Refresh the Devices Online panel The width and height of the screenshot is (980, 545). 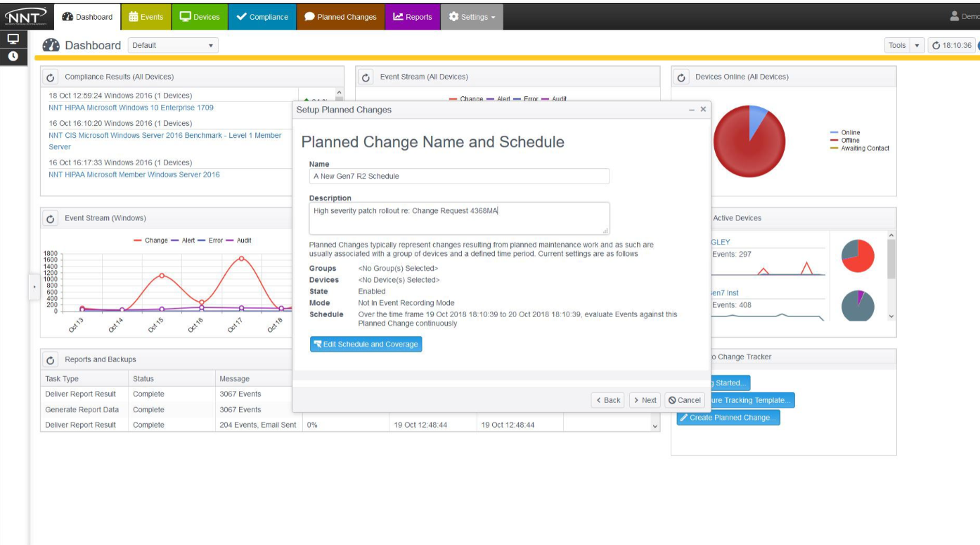pyautogui.click(x=681, y=77)
